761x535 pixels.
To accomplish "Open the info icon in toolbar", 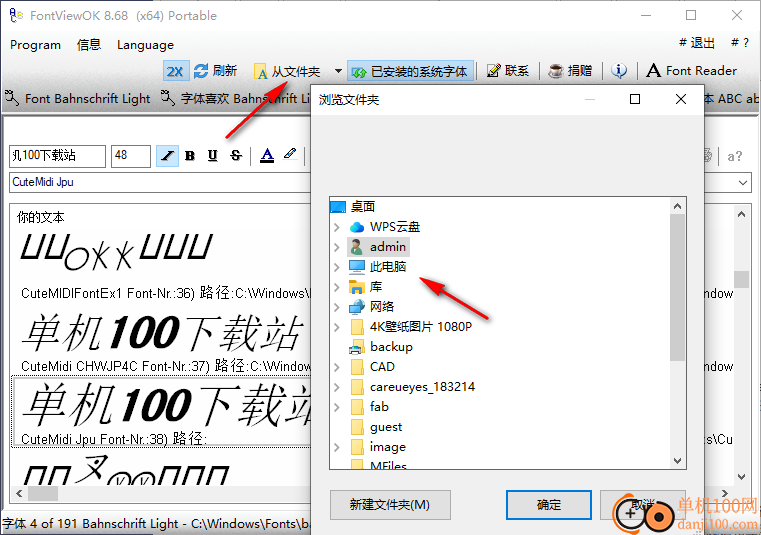I will (619, 71).
